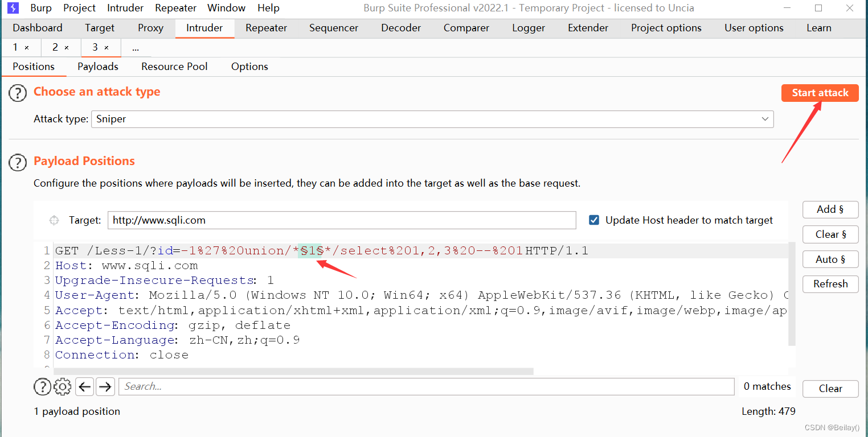This screenshot has height=437, width=868.
Task: Click the Add § button
Action: pos(830,209)
